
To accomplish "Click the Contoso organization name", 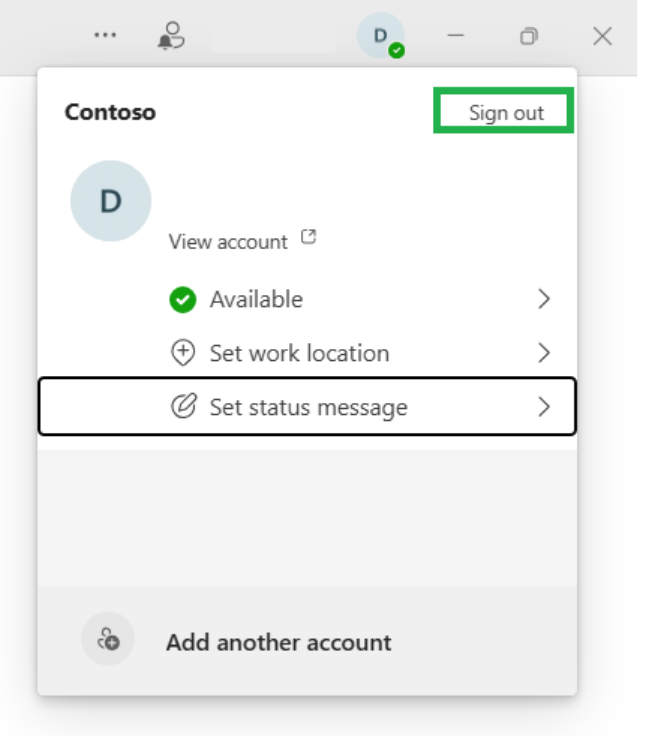I will click(x=110, y=112).
